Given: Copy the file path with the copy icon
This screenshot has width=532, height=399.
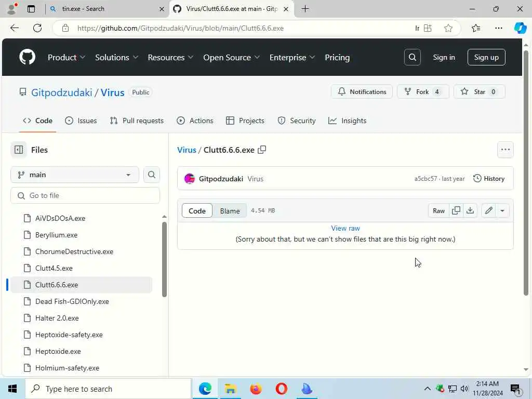Looking at the screenshot, I should click(x=262, y=150).
